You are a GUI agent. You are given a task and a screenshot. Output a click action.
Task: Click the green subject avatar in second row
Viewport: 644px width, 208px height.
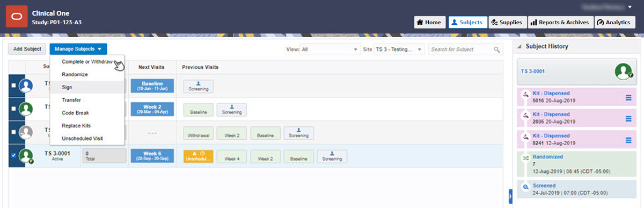click(x=26, y=109)
